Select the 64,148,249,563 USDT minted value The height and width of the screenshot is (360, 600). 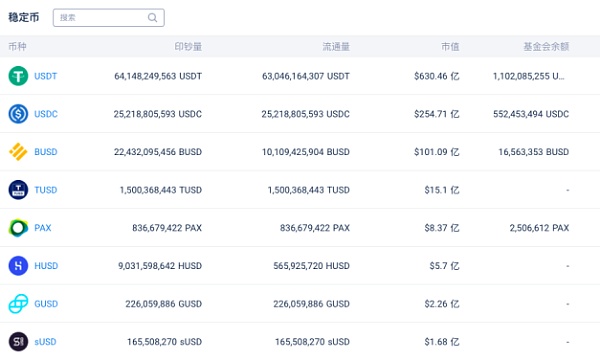coord(158,76)
